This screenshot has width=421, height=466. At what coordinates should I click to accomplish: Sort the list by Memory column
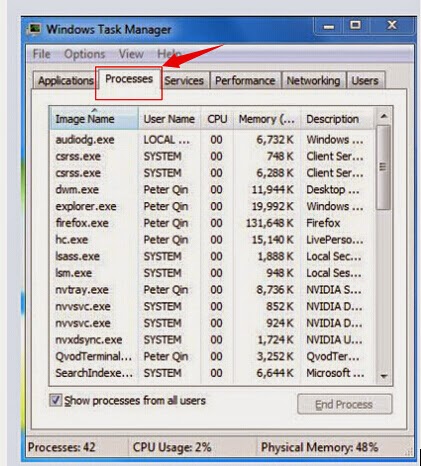pyautogui.click(x=267, y=119)
